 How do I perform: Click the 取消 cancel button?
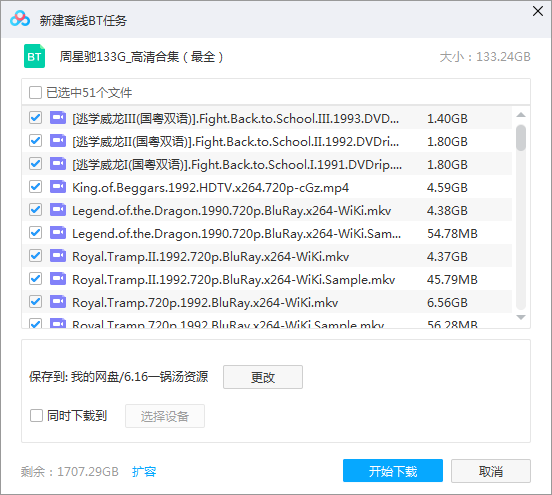coord(491,471)
